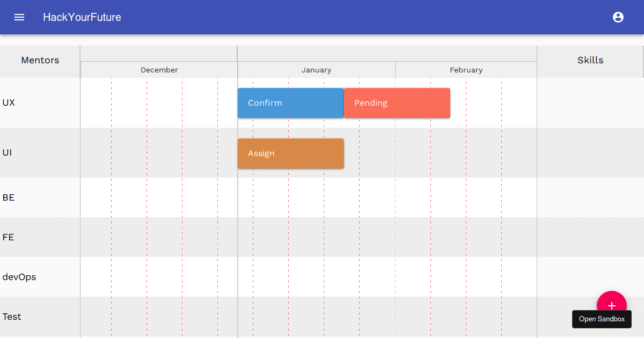The height and width of the screenshot is (338, 644).
Task: Select the January month header
Action: point(317,70)
